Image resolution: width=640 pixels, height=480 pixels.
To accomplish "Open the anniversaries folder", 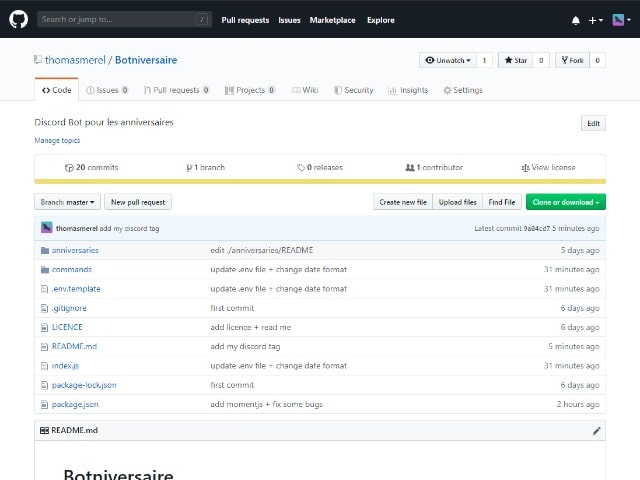I will pyautogui.click(x=75, y=250).
